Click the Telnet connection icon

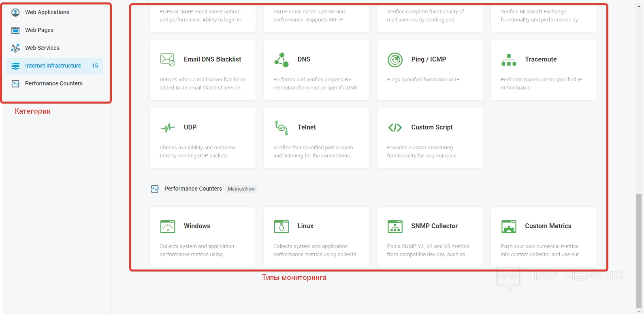(281, 127)
